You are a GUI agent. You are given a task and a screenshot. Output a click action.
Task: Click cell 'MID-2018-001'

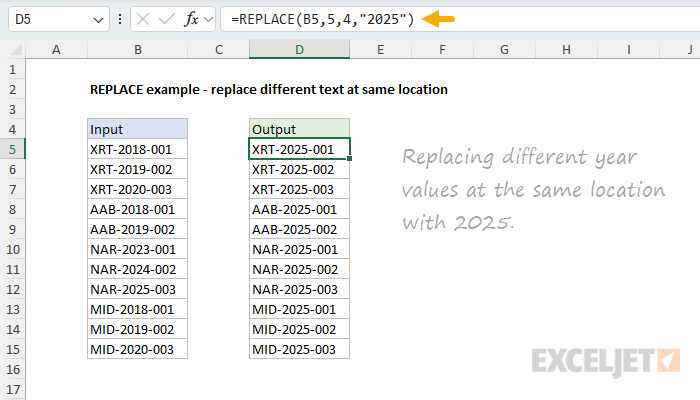click(138, 309)
